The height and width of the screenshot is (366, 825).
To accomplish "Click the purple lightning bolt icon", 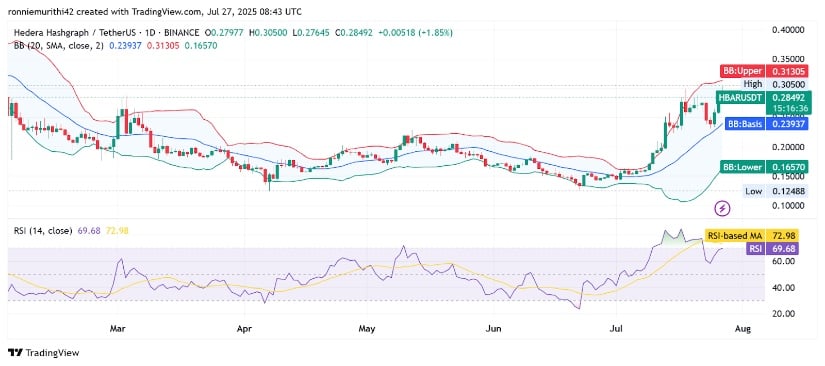I will pos(722,209).
